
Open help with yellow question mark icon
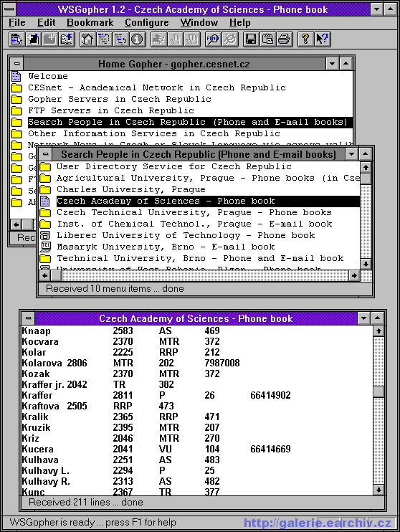coord(305,39)
